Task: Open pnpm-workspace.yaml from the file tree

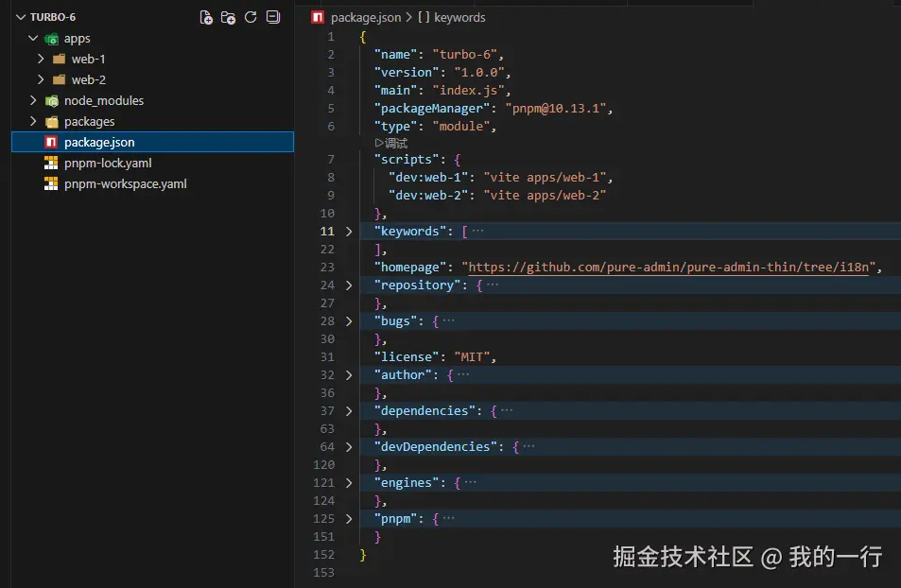Action: tap(125, 184)
